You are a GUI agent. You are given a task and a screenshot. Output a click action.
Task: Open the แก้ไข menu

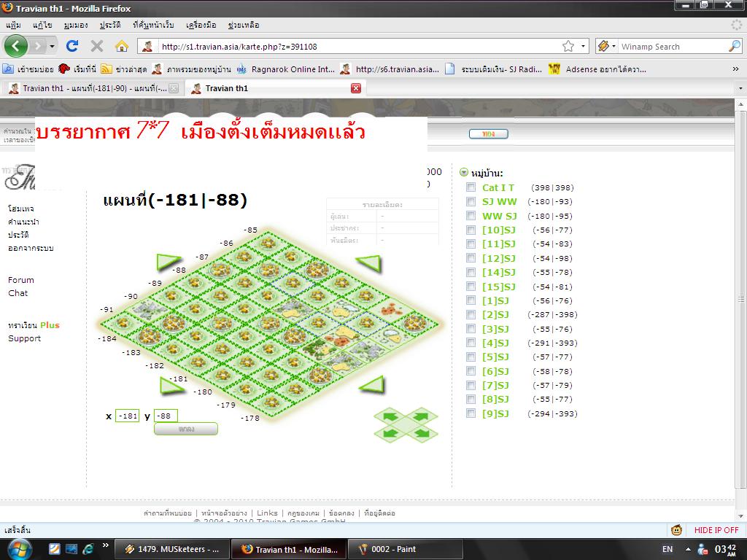[42, 25]
